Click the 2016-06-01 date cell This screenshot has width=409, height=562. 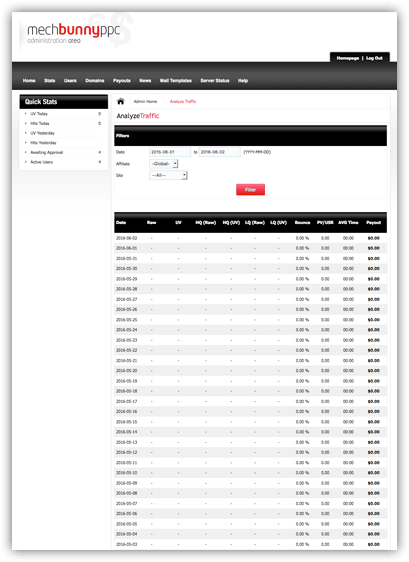click(127, 248)
